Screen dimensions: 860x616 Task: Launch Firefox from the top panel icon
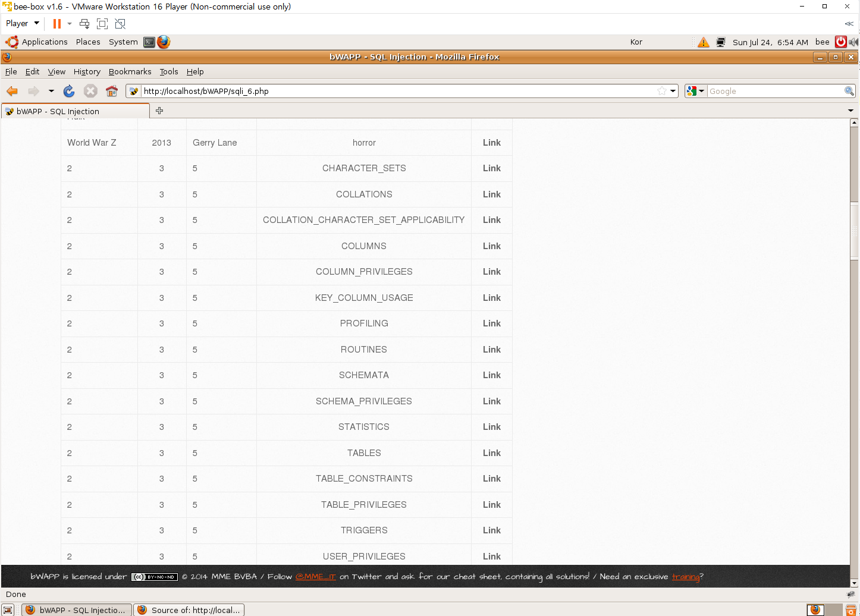click(164, 42)
